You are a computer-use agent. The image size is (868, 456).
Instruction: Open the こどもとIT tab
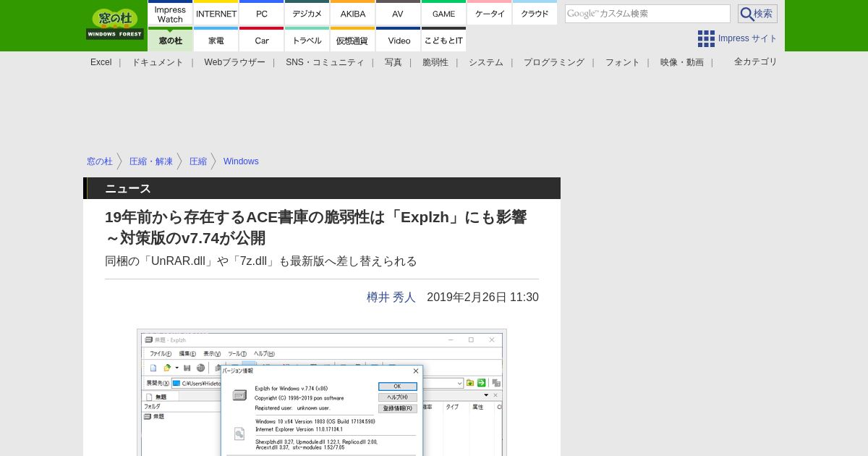(x=443, y=41)
